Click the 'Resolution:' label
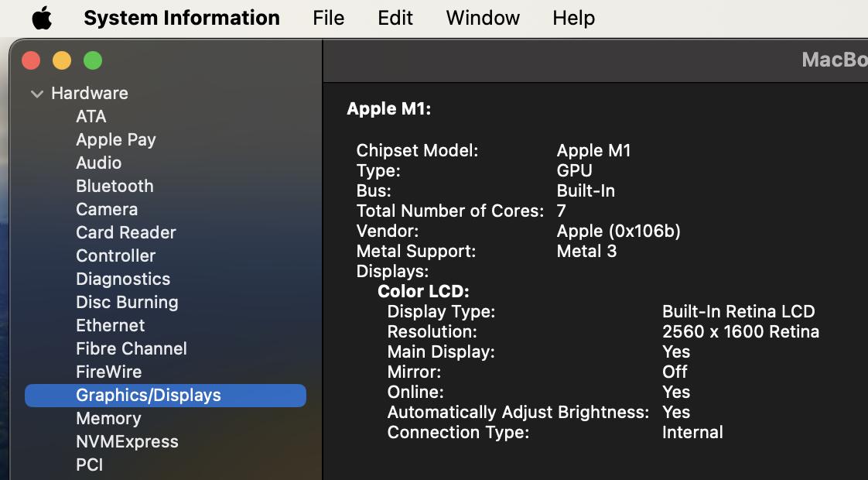Screen dimensions: 868x480 tap(432, 332)
